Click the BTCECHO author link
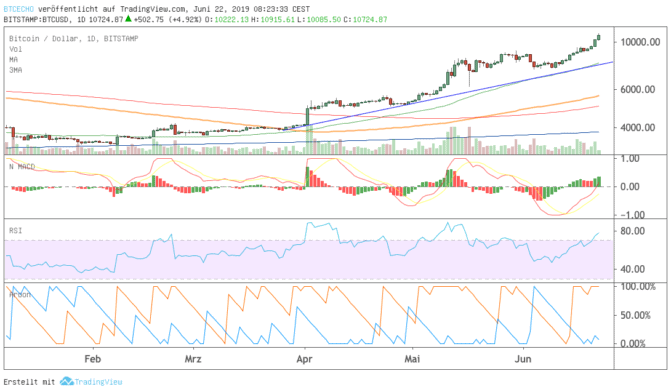This screenshot has width=671, height=392. (18, 9)
